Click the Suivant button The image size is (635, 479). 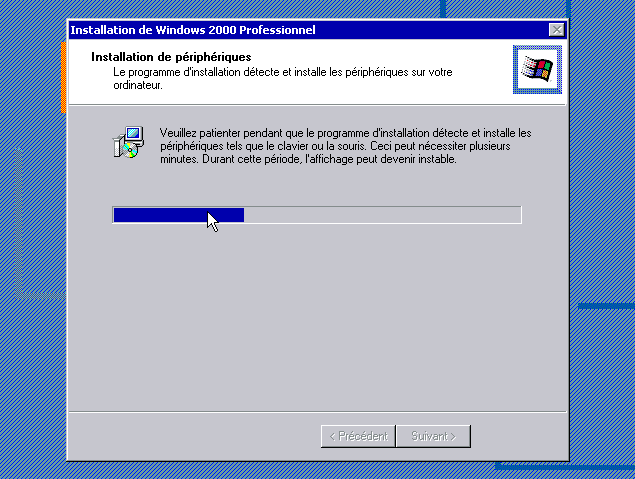click(x=433, y=436)
